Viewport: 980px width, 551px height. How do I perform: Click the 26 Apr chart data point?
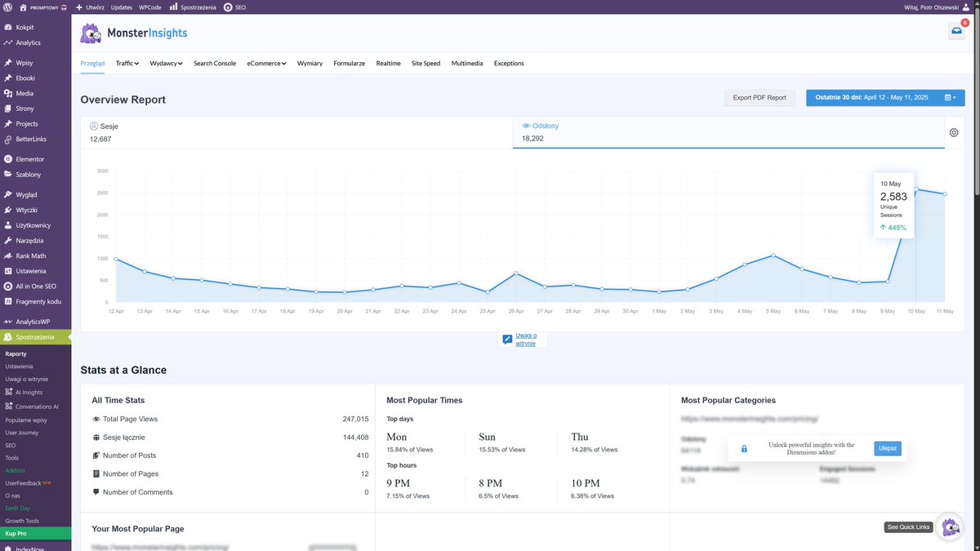tap(516, 273)
